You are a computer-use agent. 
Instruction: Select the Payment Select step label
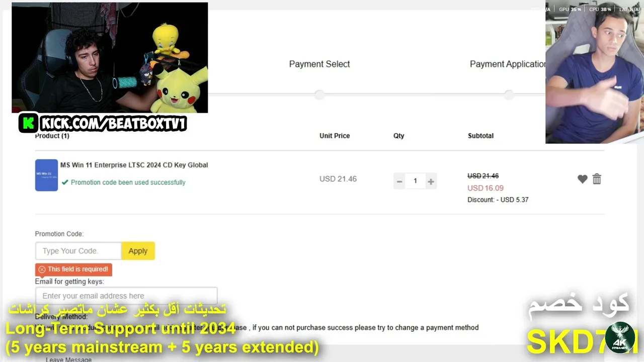pyautogui.click(x=319, y=64)
